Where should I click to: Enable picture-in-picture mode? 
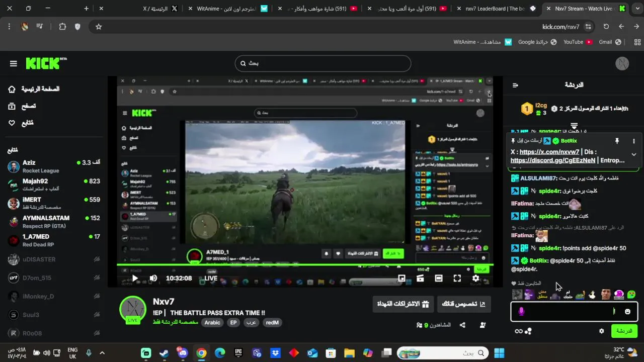coord(401,278)
